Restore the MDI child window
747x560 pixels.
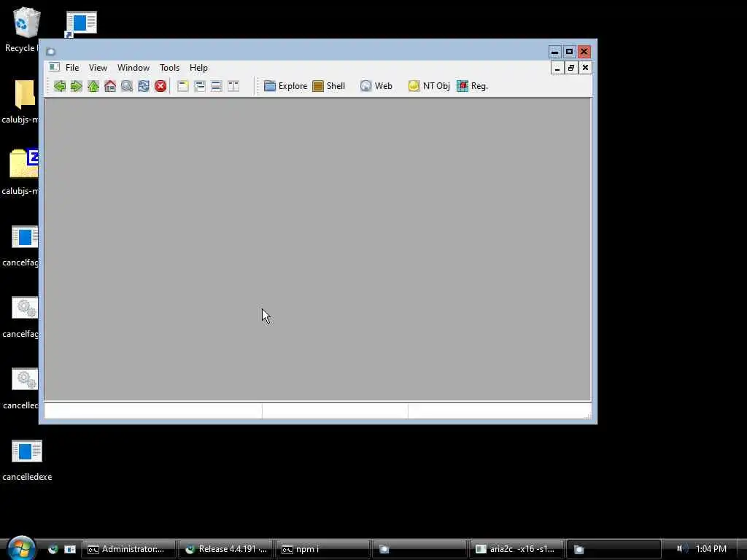(x=571, y=68)
